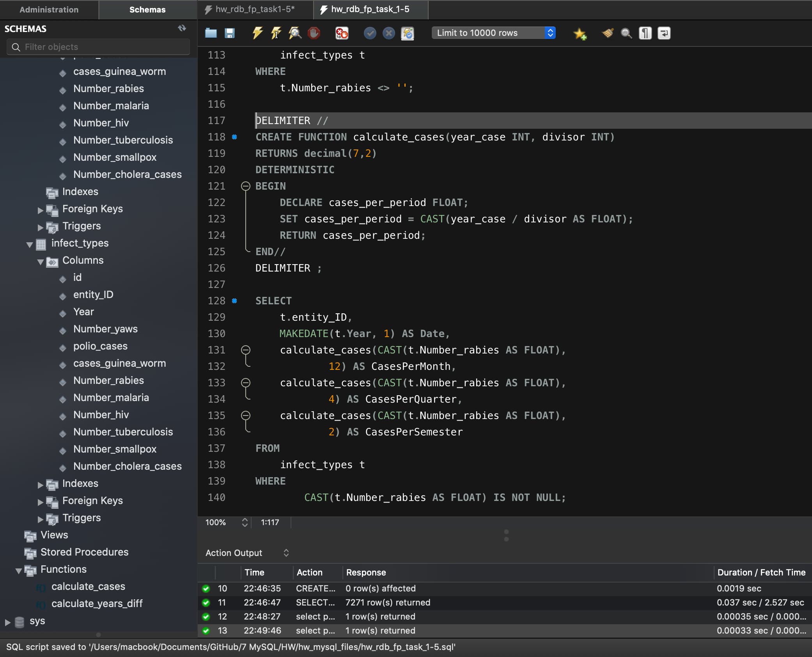This screenshot has width=812, height=657.
Task: Toggle invisible characters display
Action: coord(645,33)
